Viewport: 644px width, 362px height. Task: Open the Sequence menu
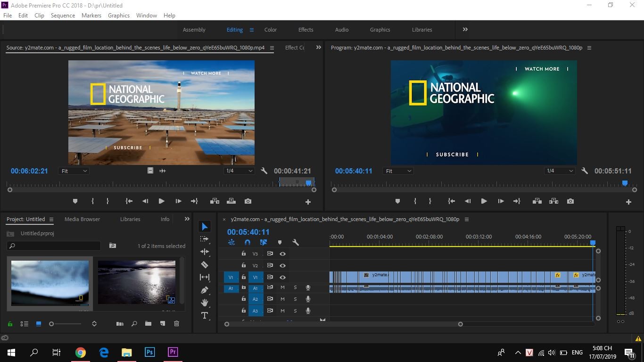coord(63,16)
